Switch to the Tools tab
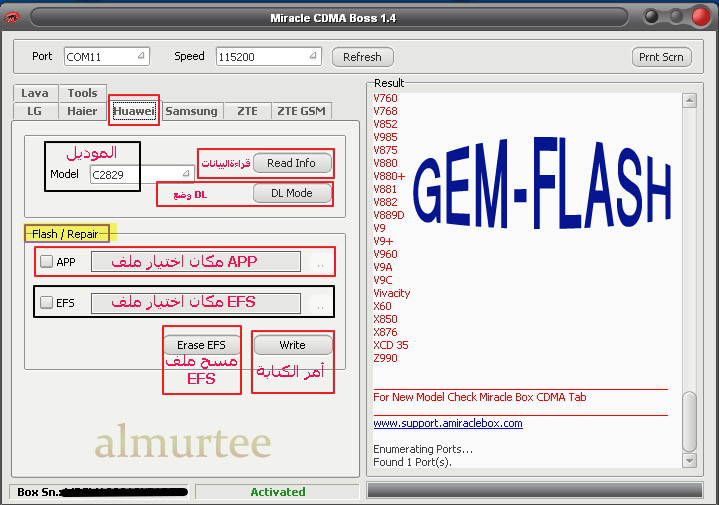 (83, 93)
